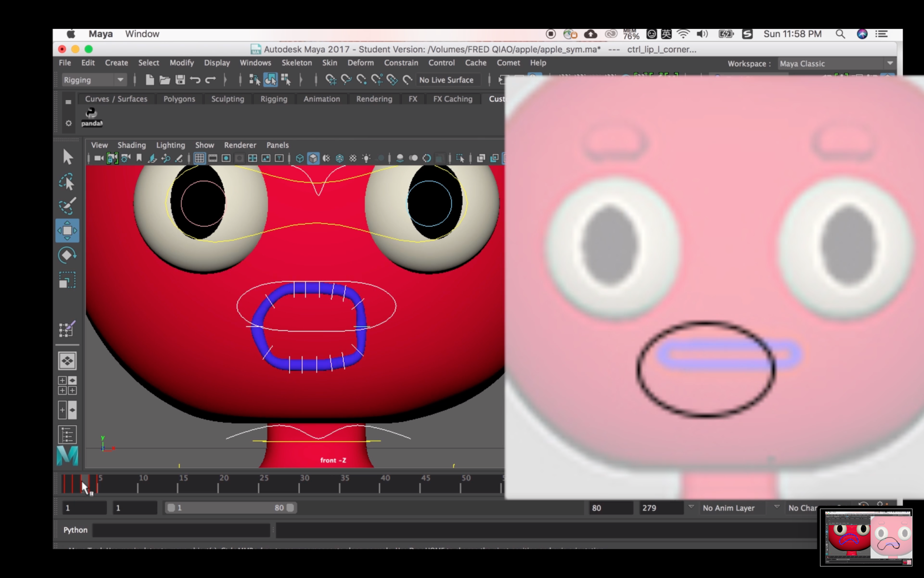
Task: Open the viewport Shading menu
Action: pos(132,145)
